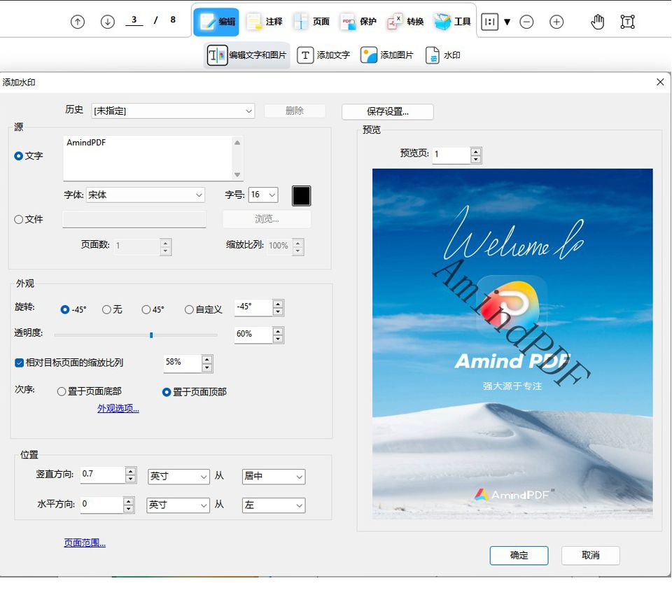The image size is (672, 616).
Task: Click 透明度 opacity slider handle
Action: click(x=151, y=335)
